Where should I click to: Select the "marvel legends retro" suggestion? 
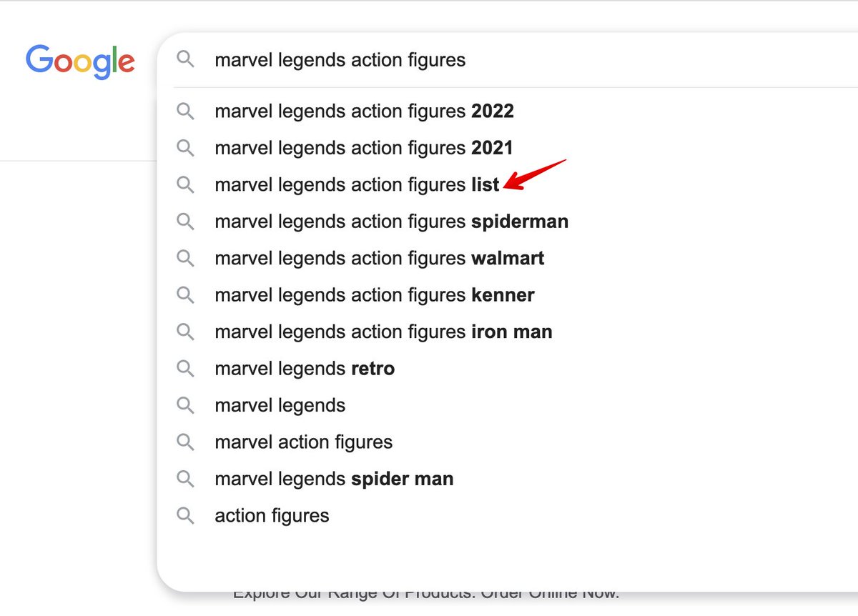click(305, 369)
